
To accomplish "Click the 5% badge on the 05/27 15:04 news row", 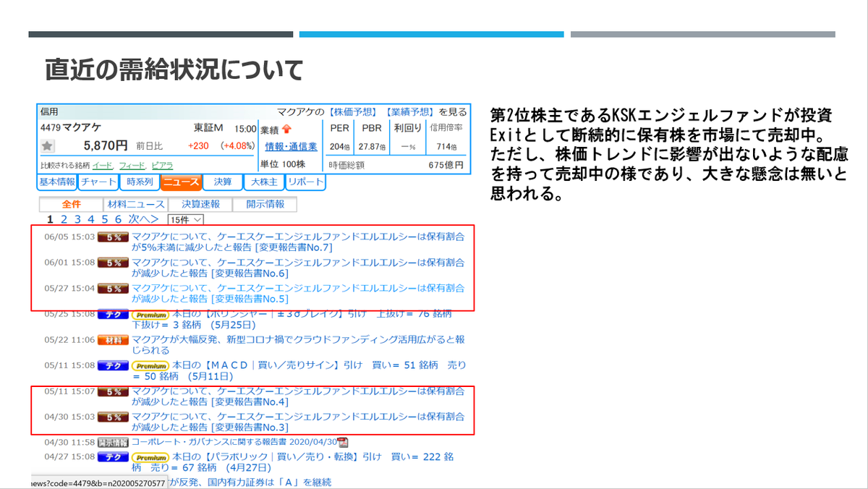I will [113, 289].
